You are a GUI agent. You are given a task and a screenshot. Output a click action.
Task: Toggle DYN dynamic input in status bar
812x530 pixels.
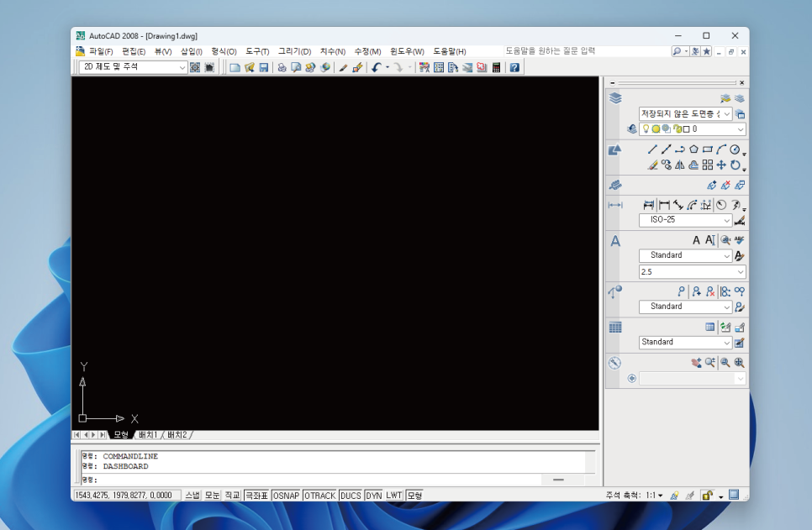click(x=374, y=496)
